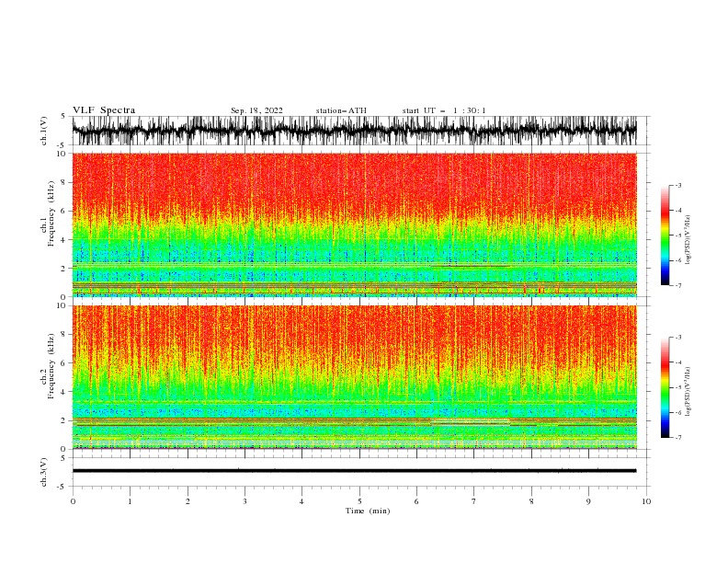Click the ch.1 spectrogram plot
This screenshot has height=563, width=728.
pos(354,224)
